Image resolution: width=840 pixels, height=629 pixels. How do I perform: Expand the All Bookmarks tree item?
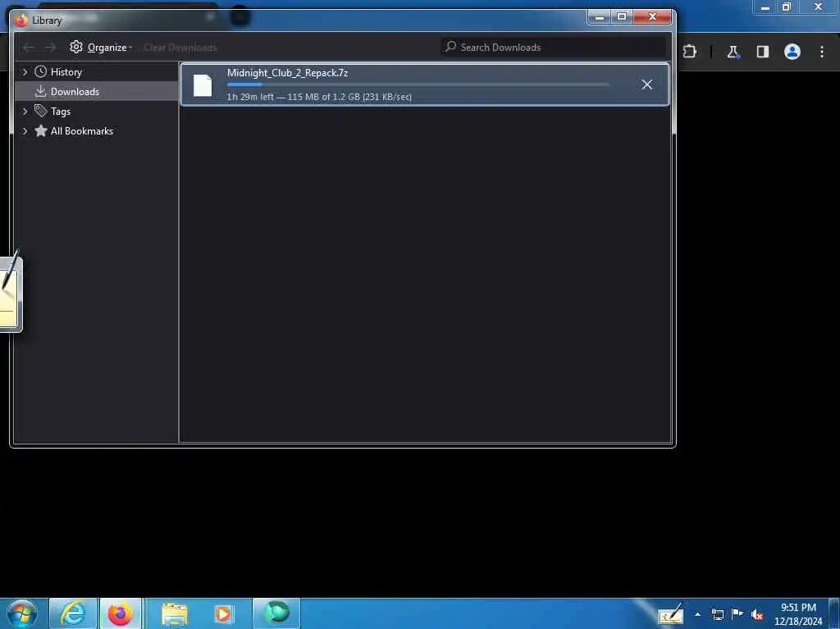pos(25,130)
